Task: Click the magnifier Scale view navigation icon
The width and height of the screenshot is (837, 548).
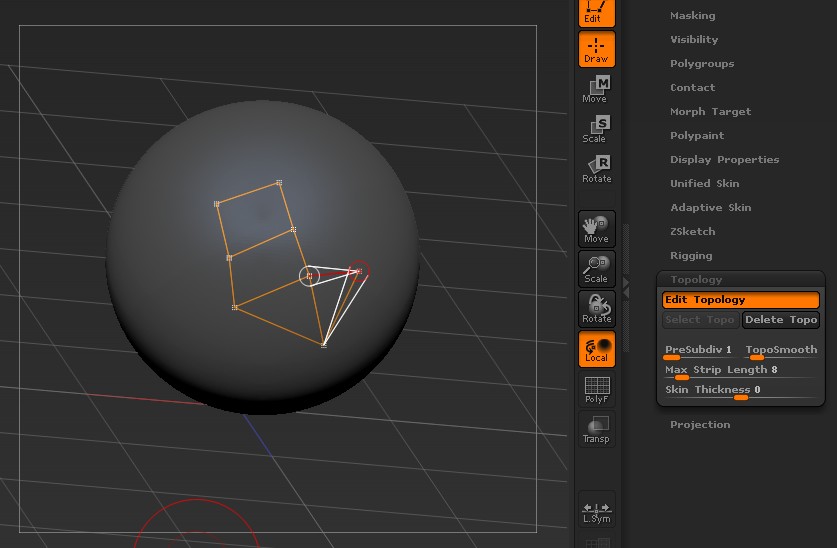Action: click(596, 269)
